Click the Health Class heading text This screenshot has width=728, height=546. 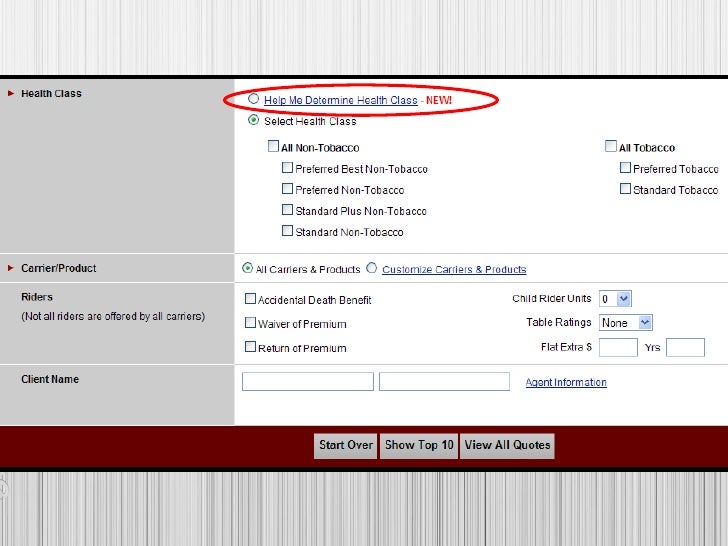[x=51, y=93]
